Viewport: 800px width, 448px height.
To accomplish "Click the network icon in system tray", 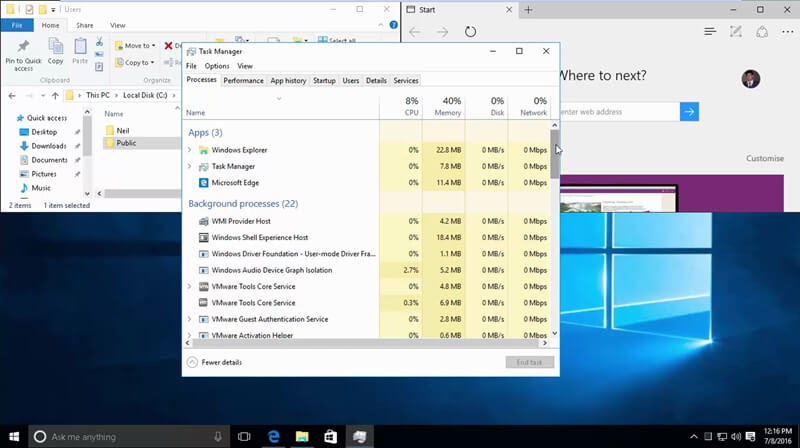I will [722, 437].
